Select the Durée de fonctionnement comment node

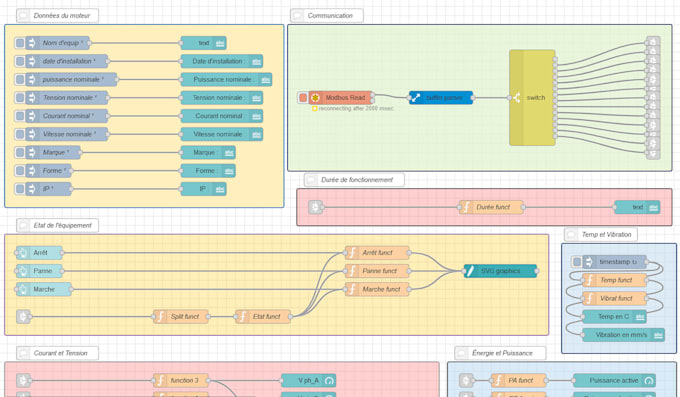coord(354,180)
